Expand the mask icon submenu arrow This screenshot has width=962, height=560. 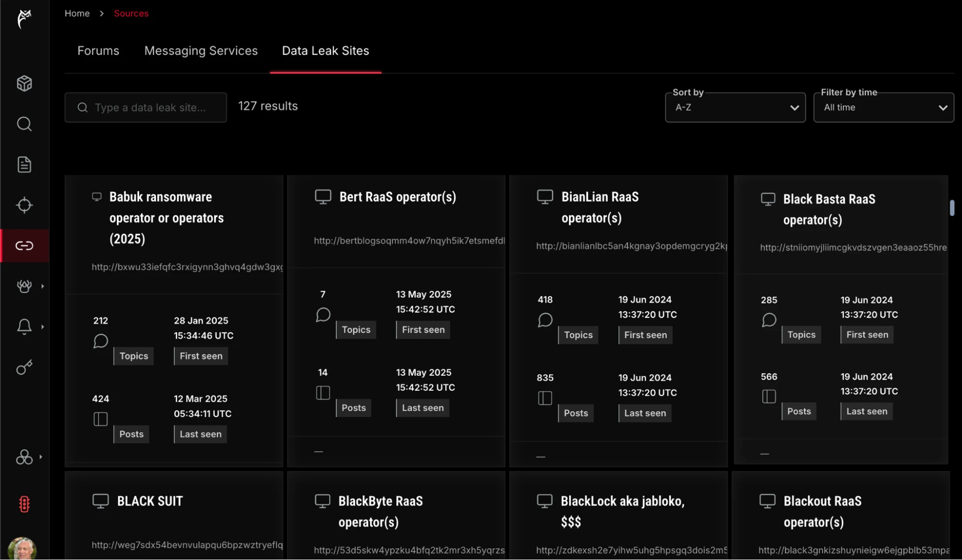42,286
